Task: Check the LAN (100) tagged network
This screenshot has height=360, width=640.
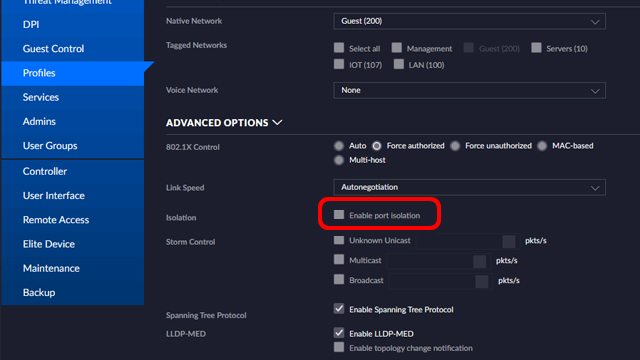Action: click(399, 64)
